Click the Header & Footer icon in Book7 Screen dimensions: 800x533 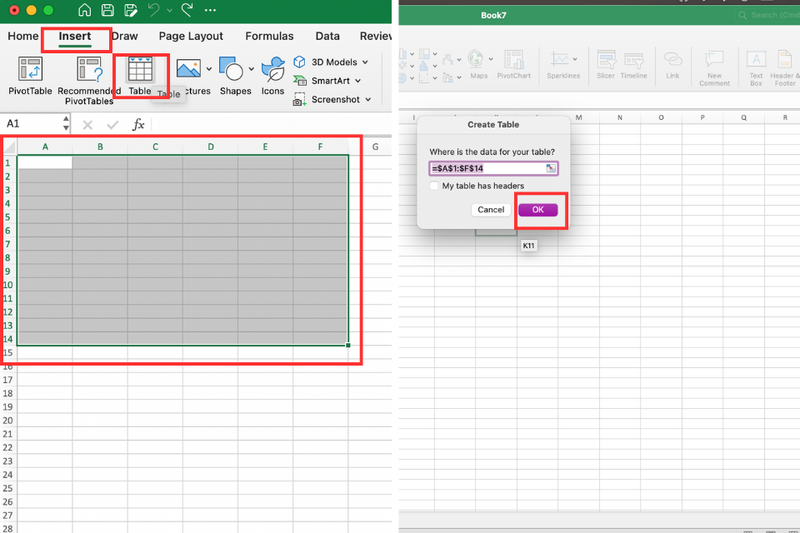[x=784, y=59]
